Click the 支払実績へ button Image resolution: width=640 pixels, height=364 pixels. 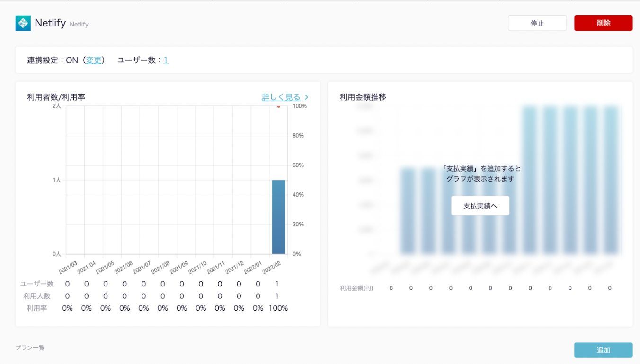point(480,206)
